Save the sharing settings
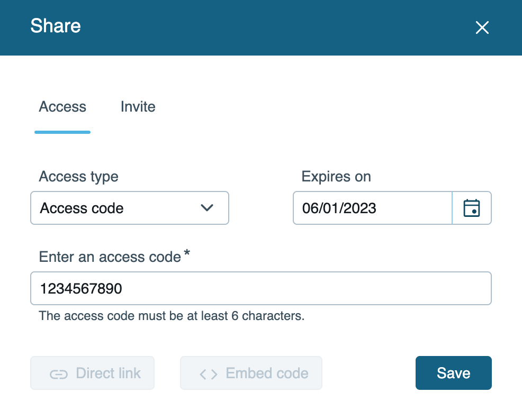The image size is (522, 420). tap(453, 373)
